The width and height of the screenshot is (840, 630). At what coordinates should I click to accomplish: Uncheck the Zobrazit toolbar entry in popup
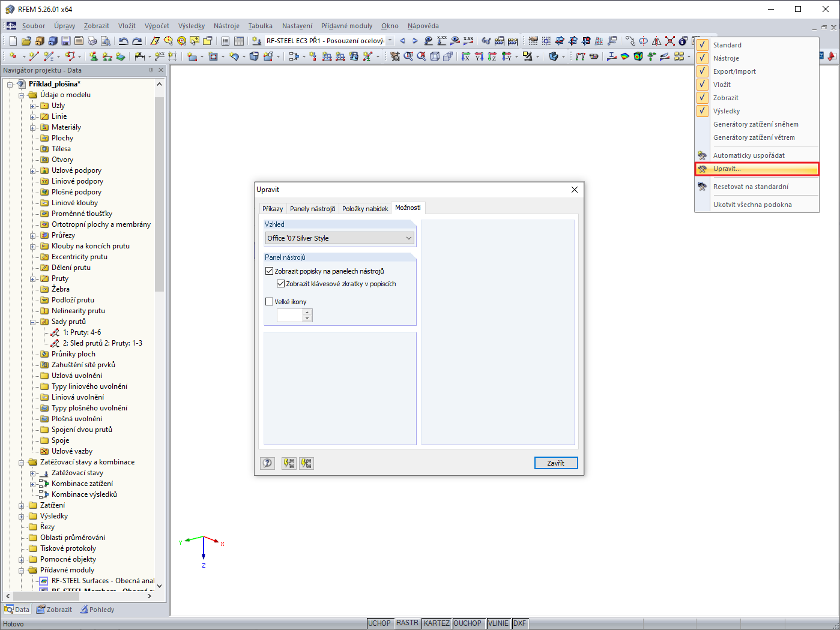702,98
